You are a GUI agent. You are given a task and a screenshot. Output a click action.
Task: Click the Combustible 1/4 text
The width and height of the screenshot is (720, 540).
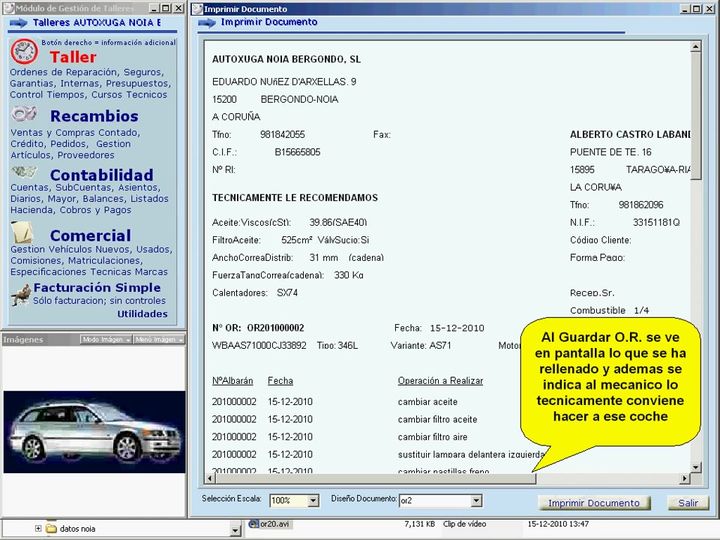(x=609, y=310)
